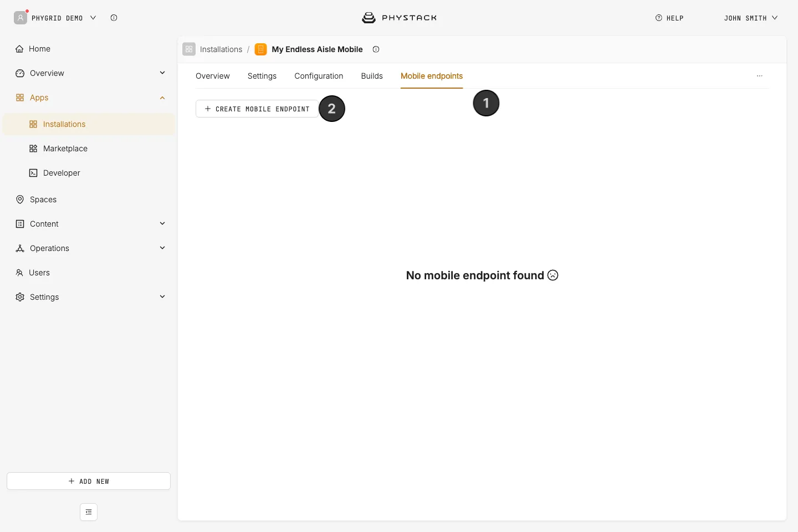Screen dimensions: 798x532
Task: Open the Help link in the header
Action: (x=669, y=18)
